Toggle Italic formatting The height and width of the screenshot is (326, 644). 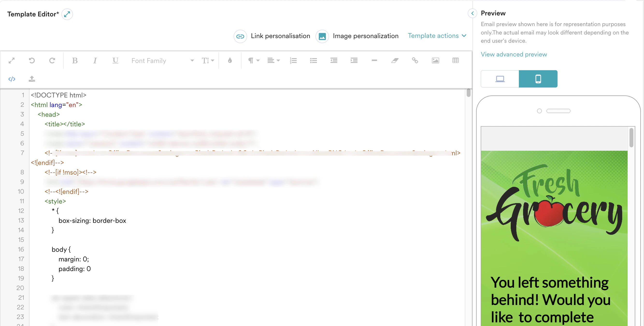[x=95, y=61]
